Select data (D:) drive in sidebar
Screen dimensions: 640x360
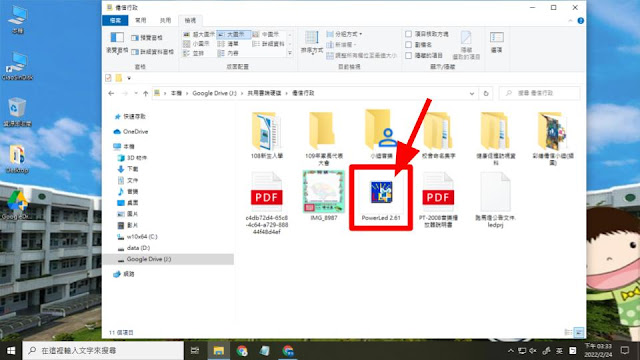(134, 248)
